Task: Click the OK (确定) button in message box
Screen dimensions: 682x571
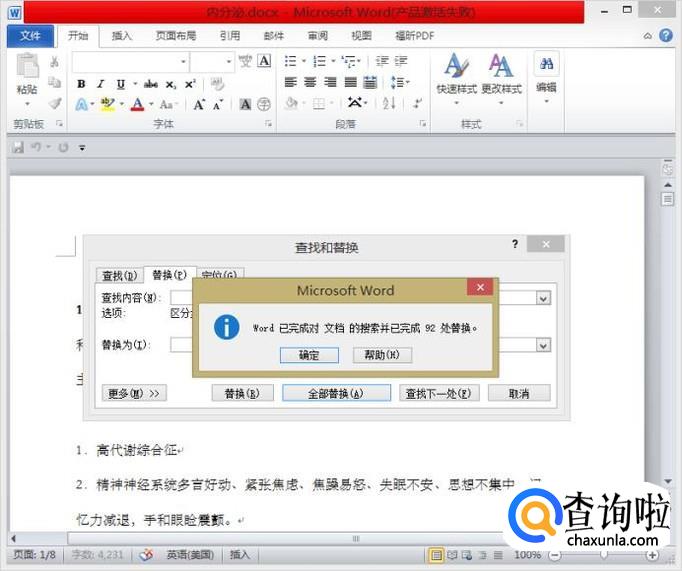Action: click(x=309, y=355)
